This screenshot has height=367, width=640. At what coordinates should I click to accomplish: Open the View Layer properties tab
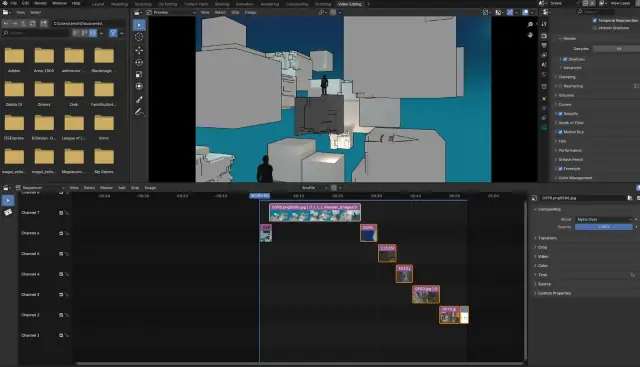click(544, 55)
